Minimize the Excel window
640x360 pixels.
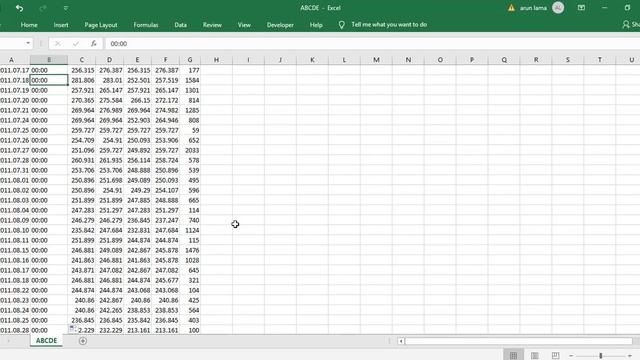604,8
